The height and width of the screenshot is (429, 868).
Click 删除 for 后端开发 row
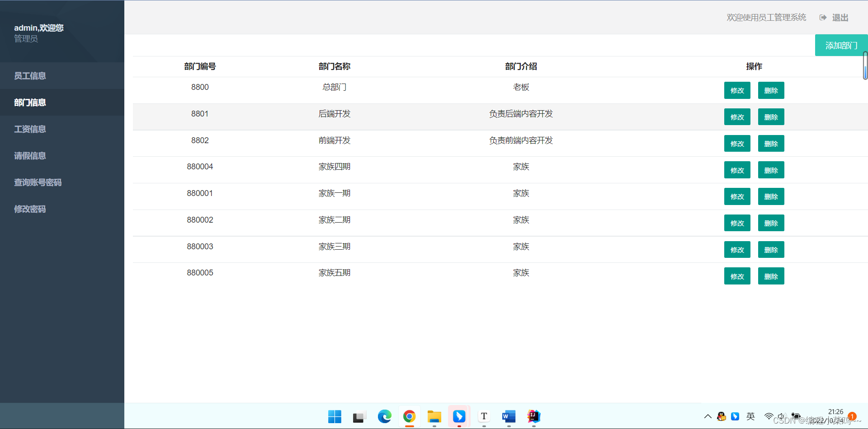771,117
